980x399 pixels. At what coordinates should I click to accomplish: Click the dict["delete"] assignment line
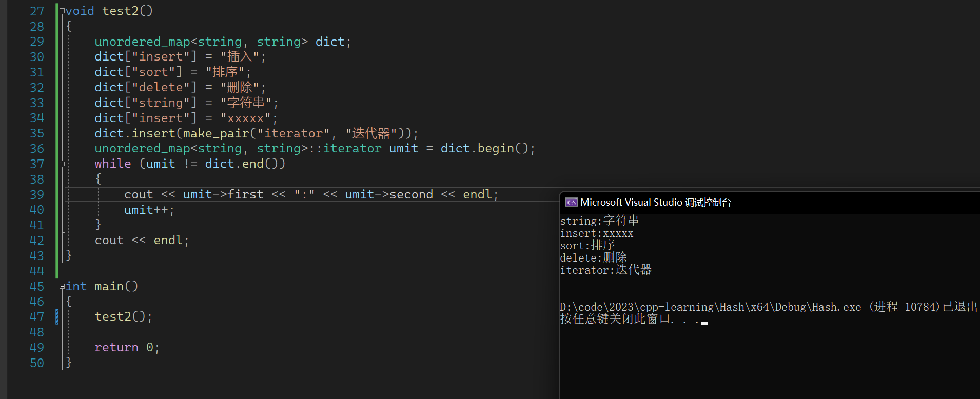(180, 87)
